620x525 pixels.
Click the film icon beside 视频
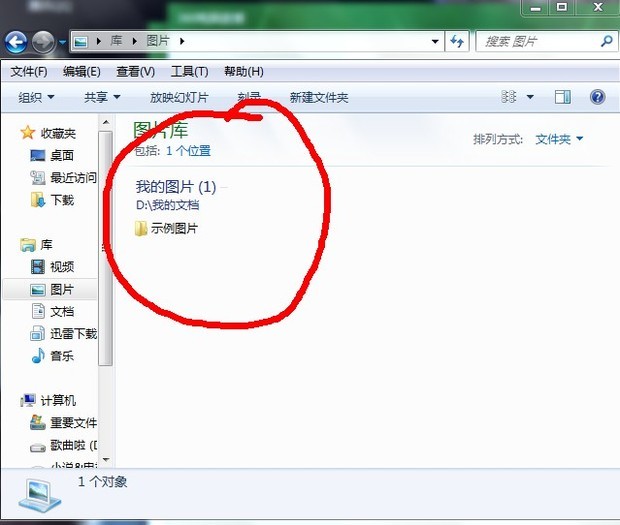tap(38, 267)
